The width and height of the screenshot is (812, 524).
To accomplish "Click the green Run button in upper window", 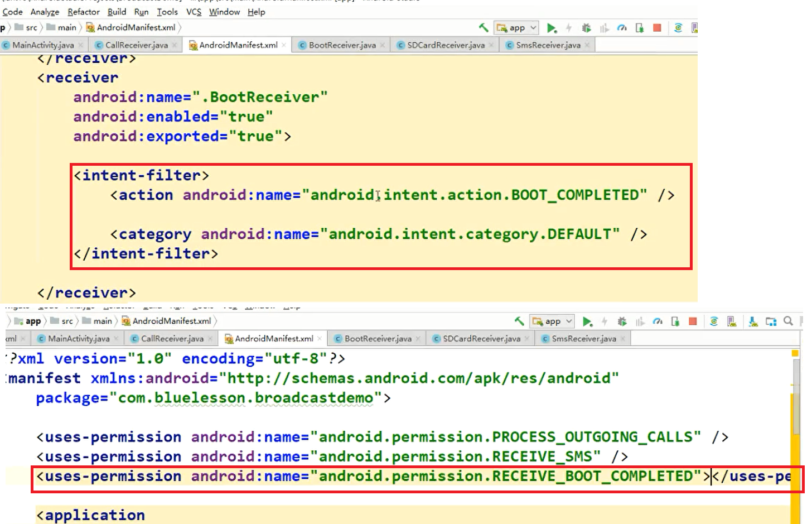I will 552,28.
